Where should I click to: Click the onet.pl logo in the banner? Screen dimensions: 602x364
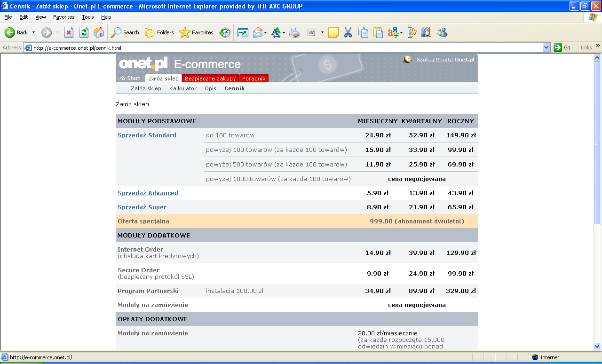(x=143, y=63)
